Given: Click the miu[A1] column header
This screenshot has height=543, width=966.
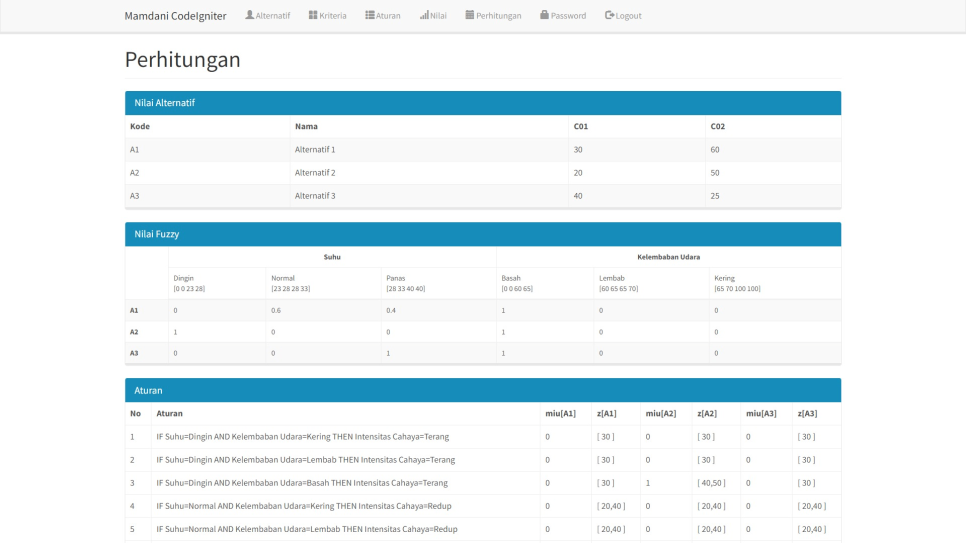Looking at the screenshot, I should [x=560, y=413].
